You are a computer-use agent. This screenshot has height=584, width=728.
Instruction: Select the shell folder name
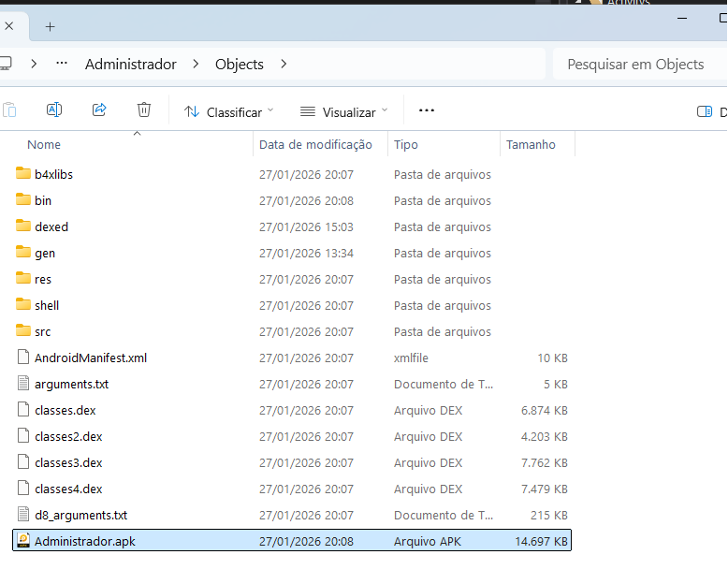[x=47, y=305]
